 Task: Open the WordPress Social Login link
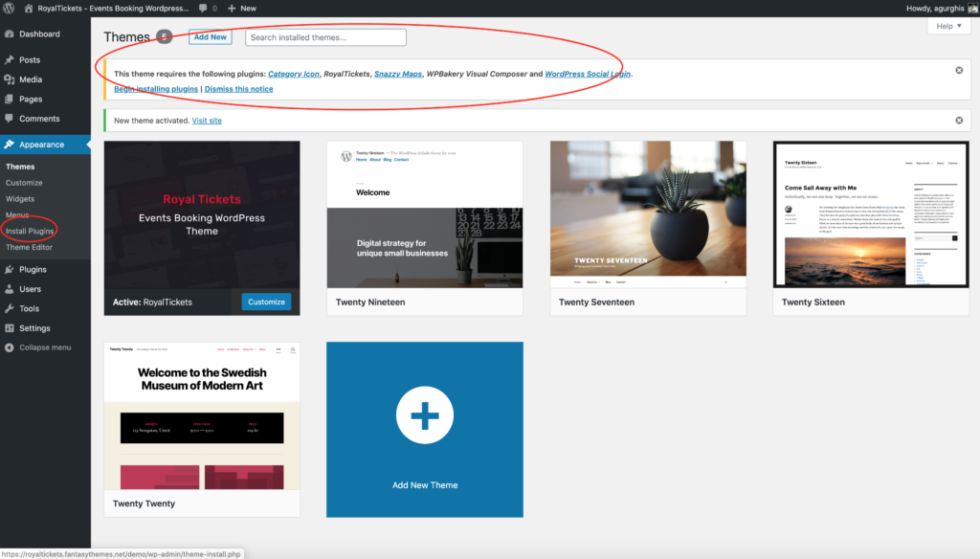pyautogui.click(x=588, y=74)
